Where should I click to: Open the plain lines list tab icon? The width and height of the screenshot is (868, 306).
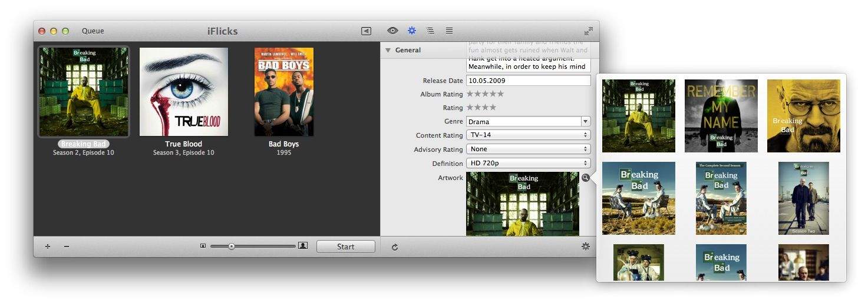449,31
